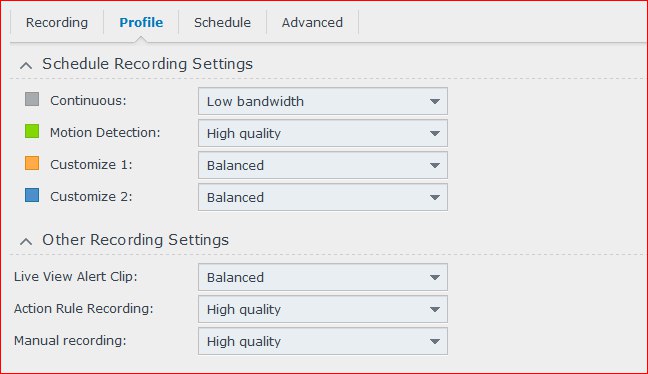Image resolution: width=648 pixels, height=374 pixels.
Task: Click the arrow icon on Manual recording dropdown
Action: [434, 341]
